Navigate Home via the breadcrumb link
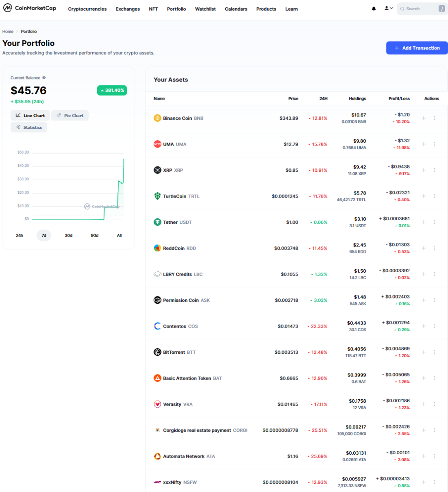Screen dimensions: 448x492 click(x=7, y=31)
